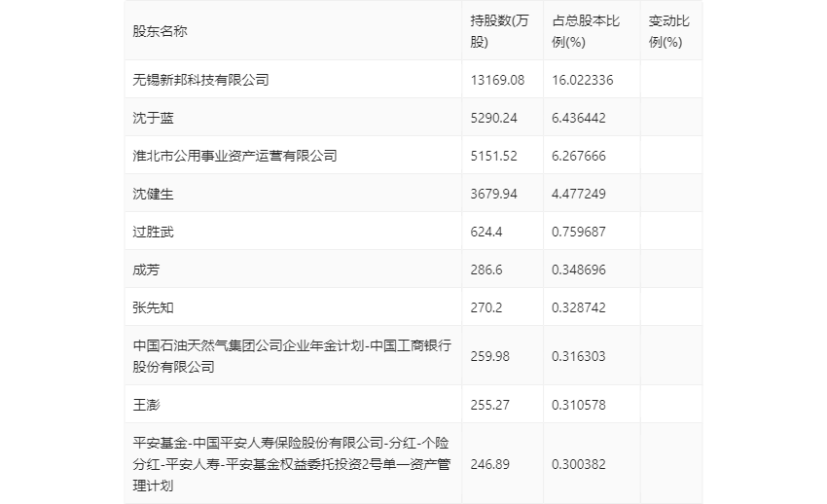Select shareholder 淮北市公用事业资产运营有限公司

[234, 156]
